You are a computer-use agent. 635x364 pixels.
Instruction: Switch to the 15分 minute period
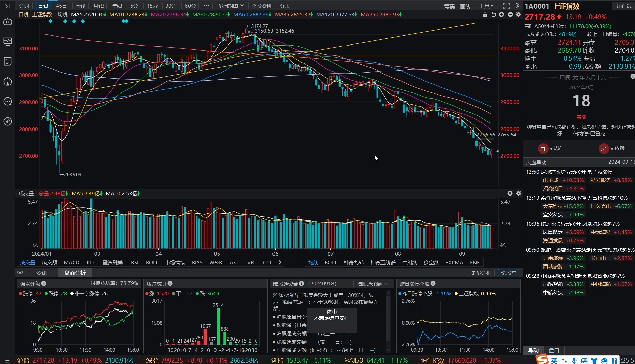pyautogui.click(x=152, y=6)
